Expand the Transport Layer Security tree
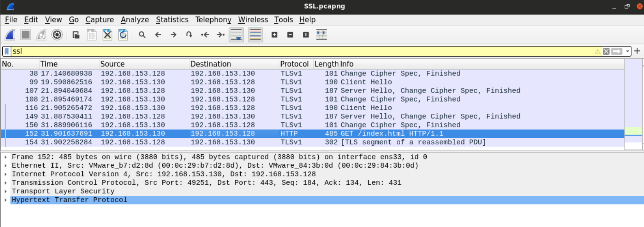This screenshot has height=227, width=644. pos(5,191)
